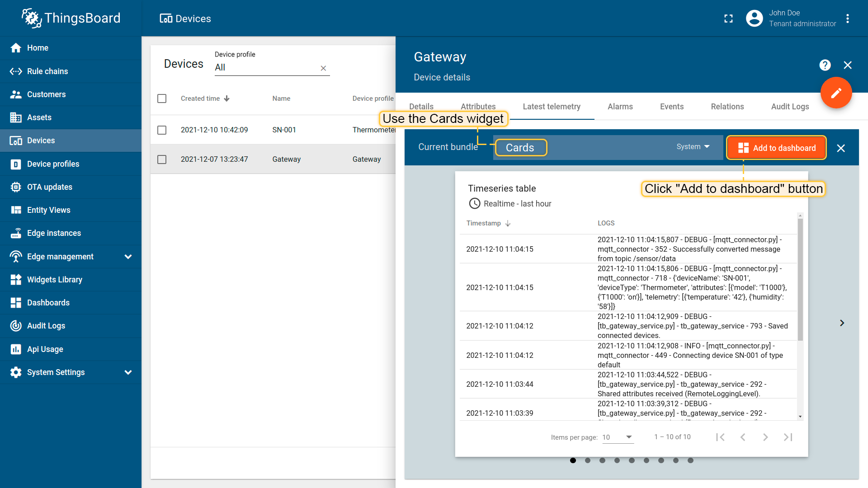Open Edge instances page
Viewport: 868px width, 488px height.
click(x=71, y=233)
